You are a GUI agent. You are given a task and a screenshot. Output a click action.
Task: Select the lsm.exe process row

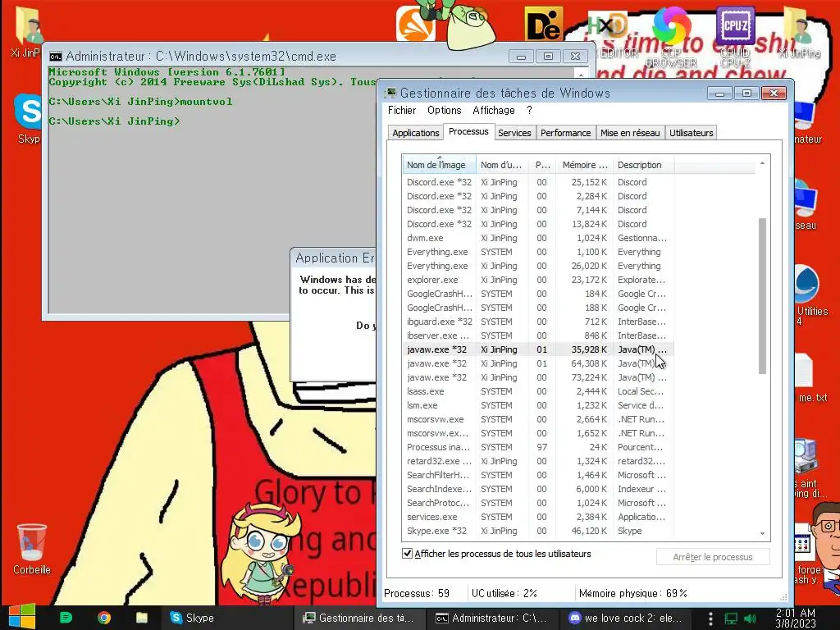click(537, 405)
